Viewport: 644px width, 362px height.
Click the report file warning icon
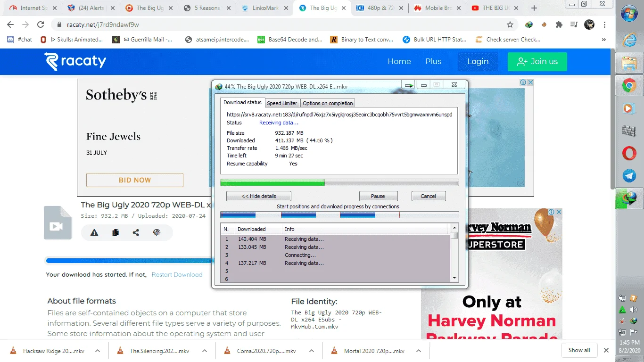94,232
